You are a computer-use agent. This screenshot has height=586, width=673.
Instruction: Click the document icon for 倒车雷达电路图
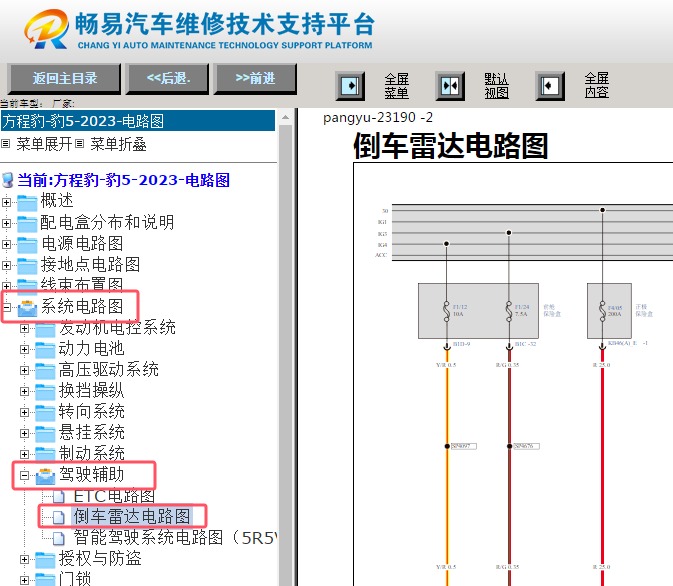point(59,517)
